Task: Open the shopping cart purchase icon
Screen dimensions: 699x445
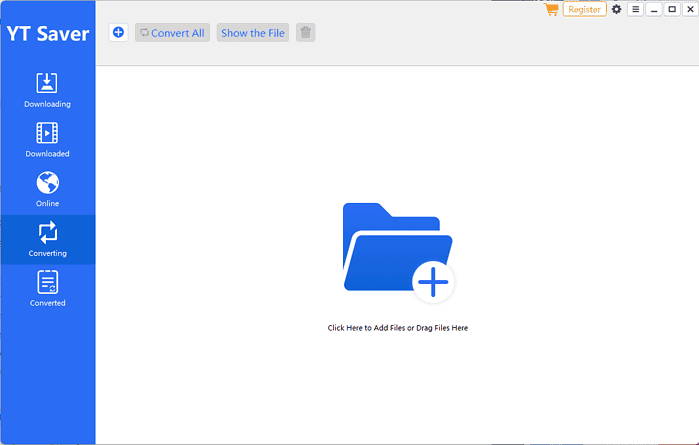Action: pos(551,9)
